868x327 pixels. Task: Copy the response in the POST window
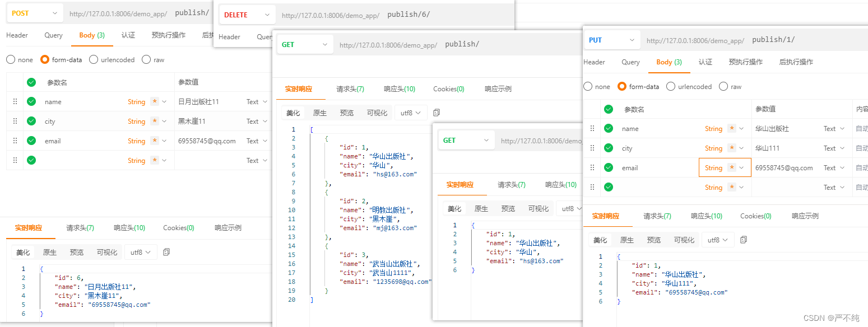(x=166, y=253)
